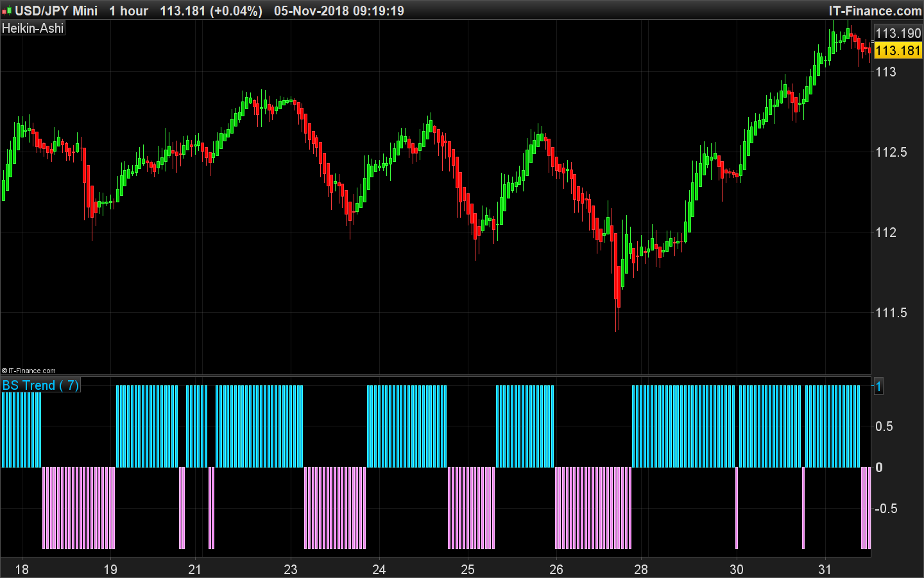Click date 19 on the time axis
Screen dimensions: 924x578
click(x=110, y=570)
